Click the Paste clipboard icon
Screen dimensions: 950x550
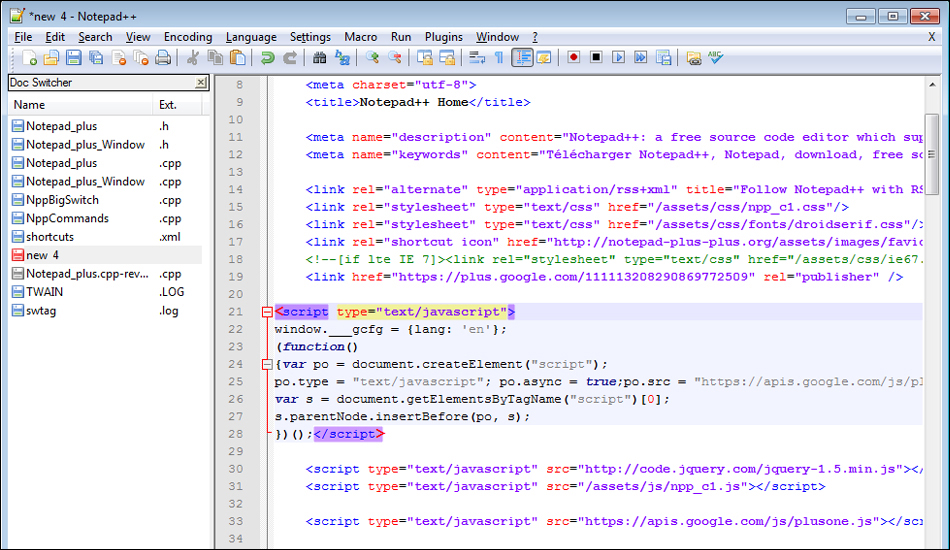click(238, 58)
